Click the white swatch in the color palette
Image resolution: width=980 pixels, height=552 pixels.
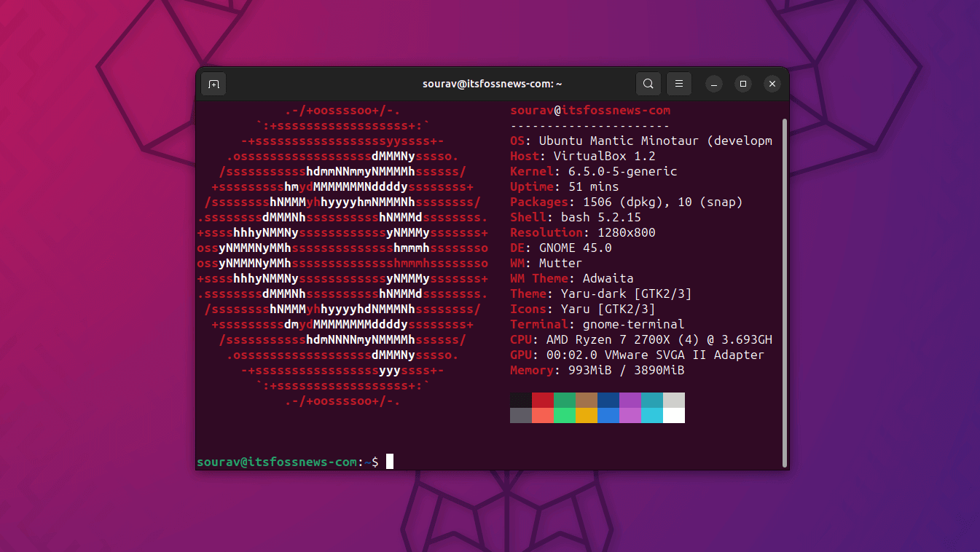pyautogui.click(x=673, y=415)
